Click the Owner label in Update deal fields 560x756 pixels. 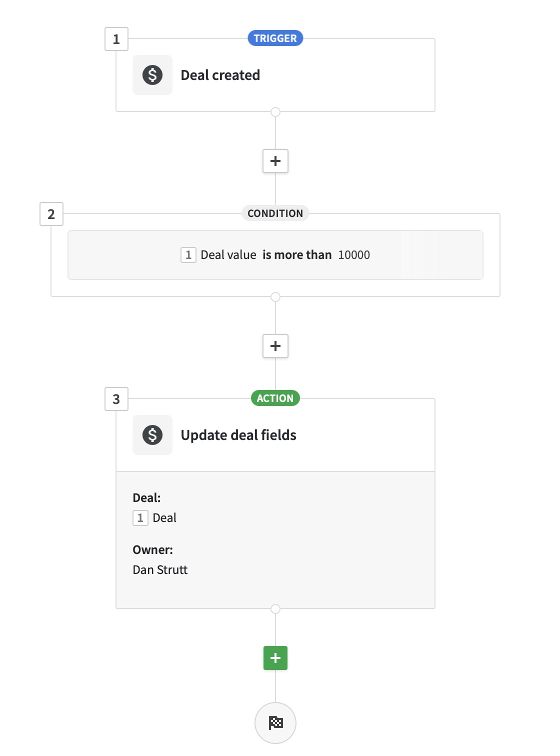153,549
